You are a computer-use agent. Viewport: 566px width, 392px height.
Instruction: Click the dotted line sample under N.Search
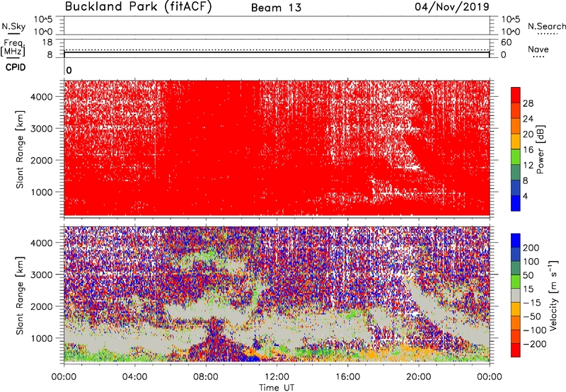(x=547, y=34)
